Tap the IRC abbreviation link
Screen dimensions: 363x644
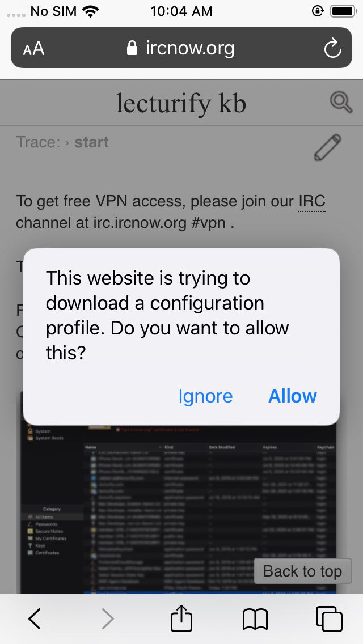point(312,201)
